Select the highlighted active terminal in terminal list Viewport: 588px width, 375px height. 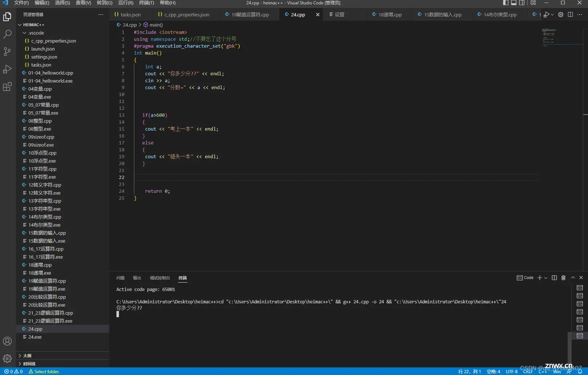[580, 336]
